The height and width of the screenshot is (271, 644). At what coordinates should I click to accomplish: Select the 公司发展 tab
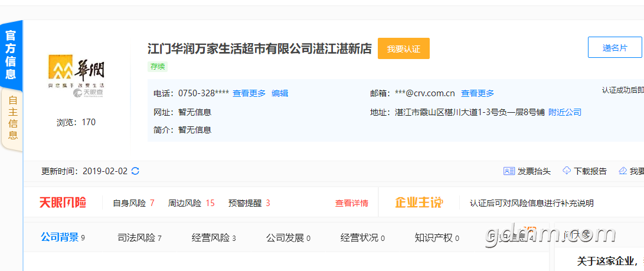coord(288,238)
